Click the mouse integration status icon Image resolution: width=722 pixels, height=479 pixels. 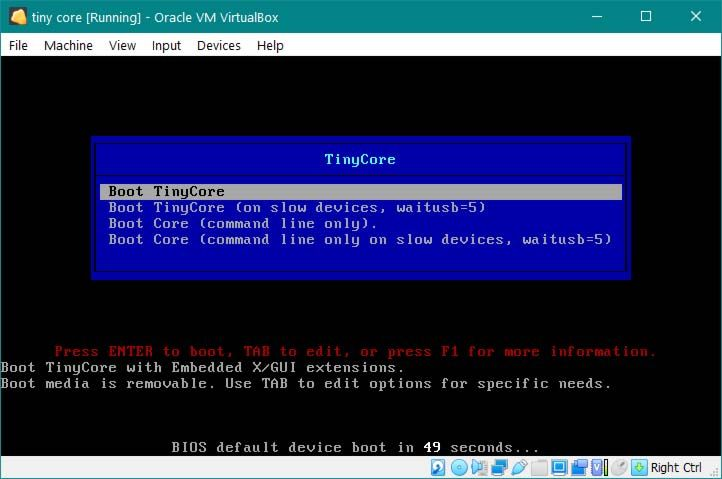point(620,467)
